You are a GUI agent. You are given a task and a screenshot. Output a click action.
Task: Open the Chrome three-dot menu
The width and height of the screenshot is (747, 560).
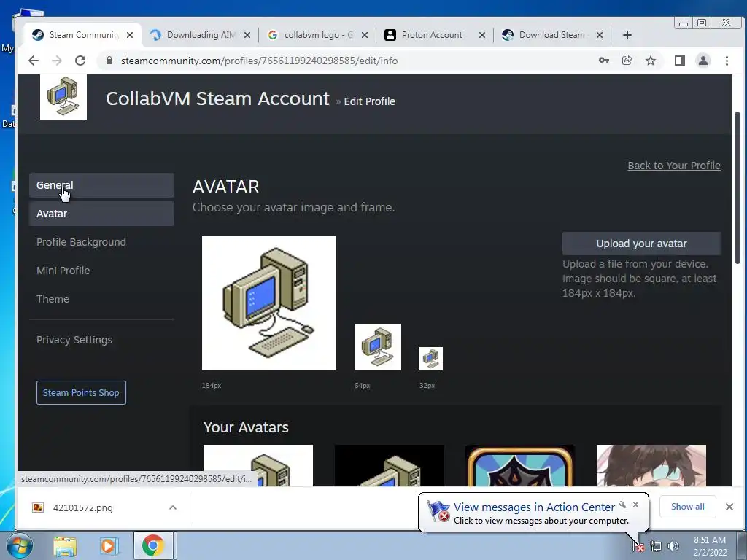click(727, 61)
